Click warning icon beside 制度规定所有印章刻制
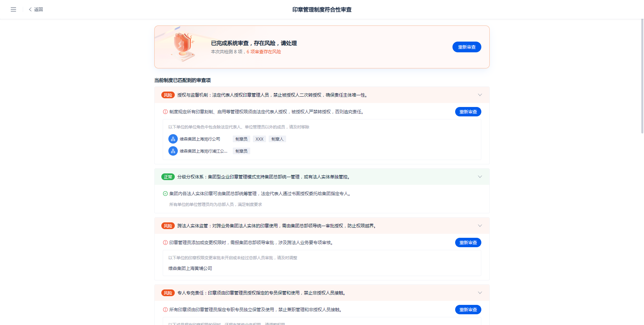 165,112
